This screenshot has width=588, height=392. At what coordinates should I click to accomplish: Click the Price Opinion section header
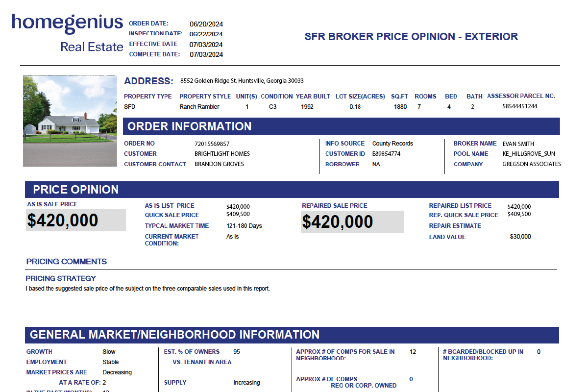click(x=75, y=190)
